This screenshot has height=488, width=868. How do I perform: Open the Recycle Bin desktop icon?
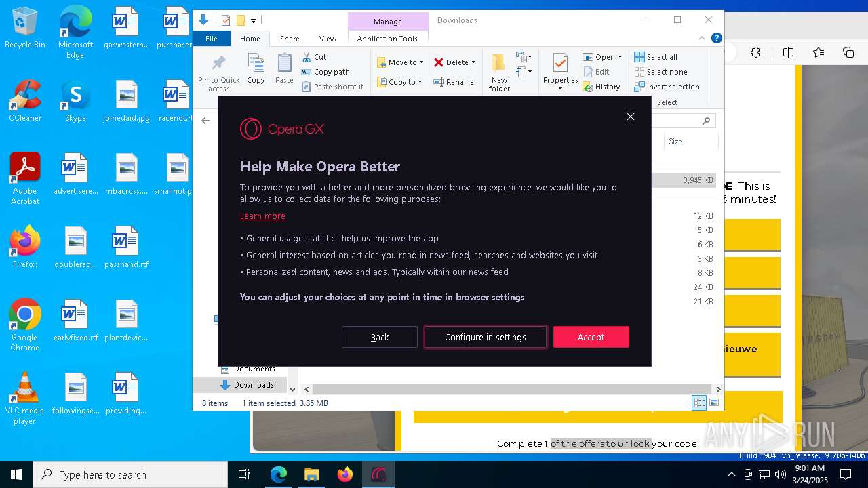25,28
